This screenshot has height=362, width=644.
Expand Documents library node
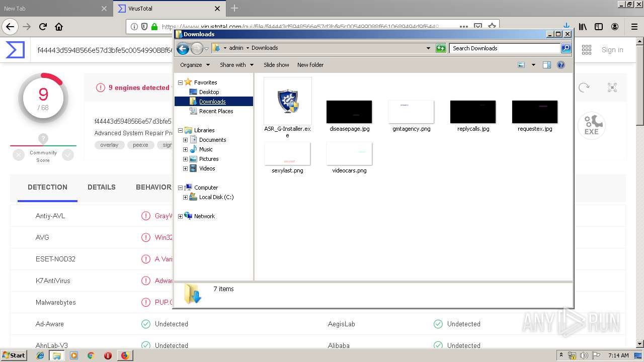(x=185, y=140)
